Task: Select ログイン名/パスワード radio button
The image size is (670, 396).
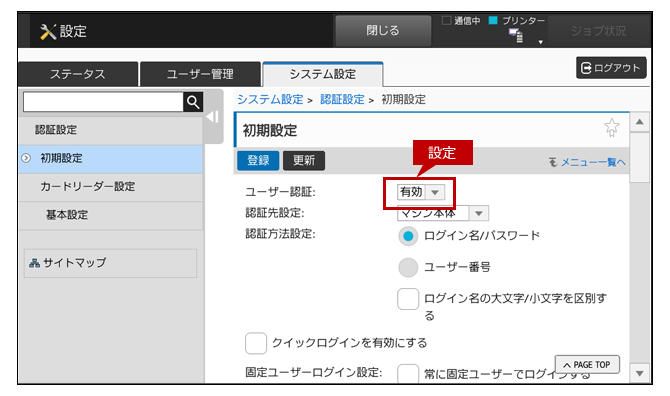Action: click(408, 236)
